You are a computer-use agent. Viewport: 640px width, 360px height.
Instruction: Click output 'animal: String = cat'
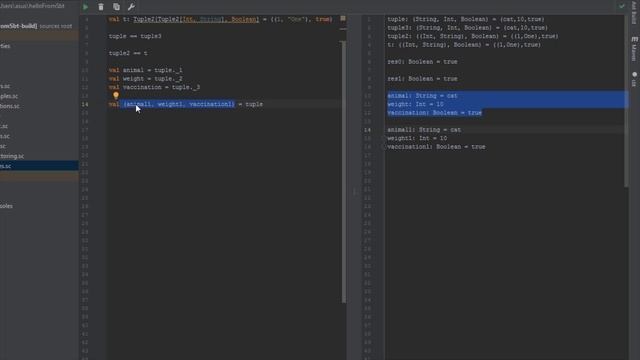click(422, 96)
